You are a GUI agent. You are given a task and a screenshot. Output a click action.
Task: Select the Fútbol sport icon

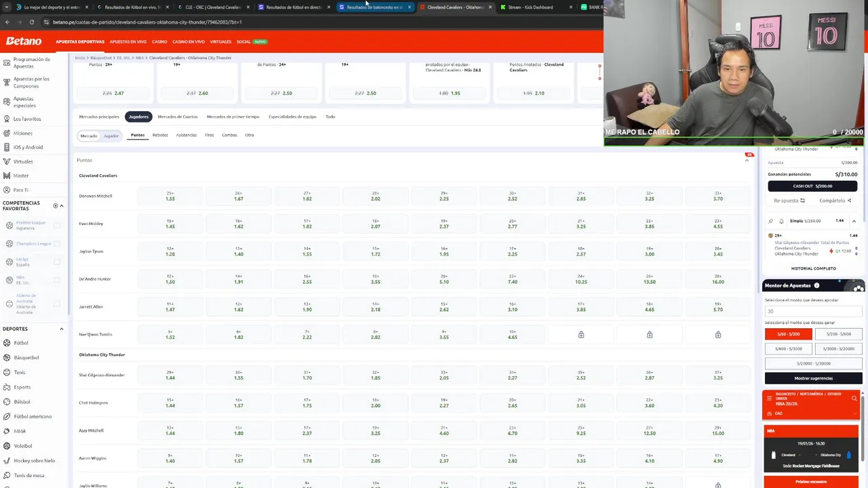click(x=6, y=343)
